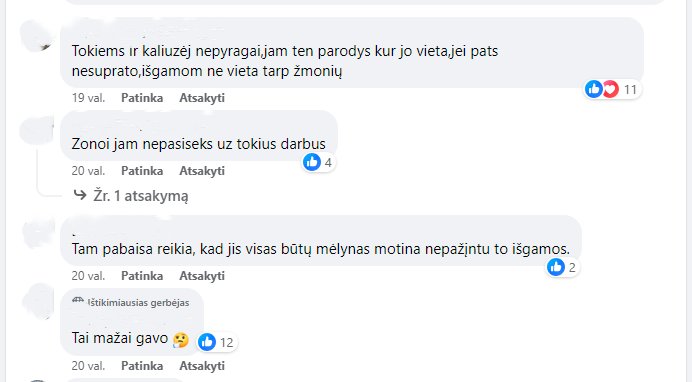Click Atsakyti under the 19 val. comment
Screen dimensions: 692x382
[202, 97]
